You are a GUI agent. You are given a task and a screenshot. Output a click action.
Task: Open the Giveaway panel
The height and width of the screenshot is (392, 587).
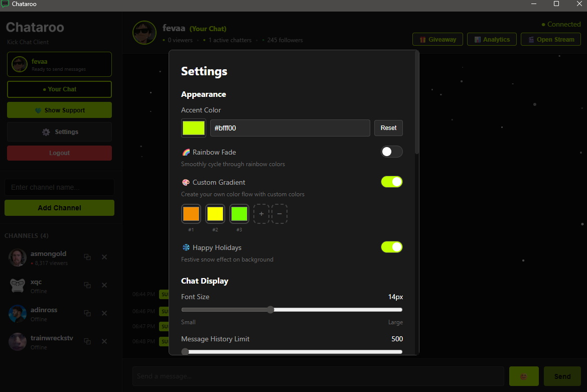[x=437, y=39]
